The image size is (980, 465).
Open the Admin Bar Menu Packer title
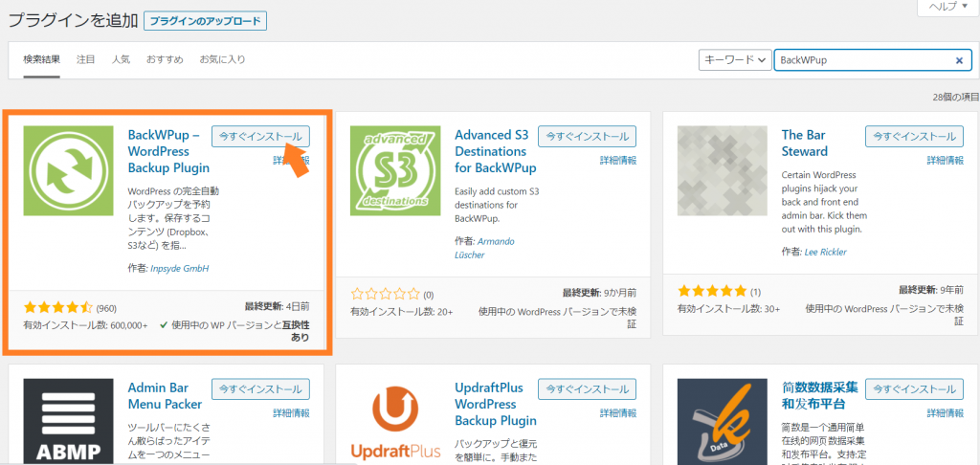[x=165, y=395]
